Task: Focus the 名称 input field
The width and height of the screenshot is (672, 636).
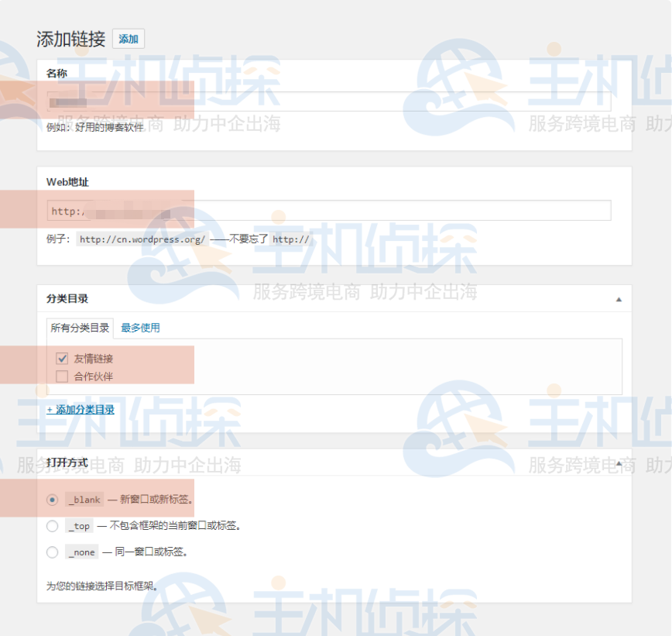Action: tap(329, 101)
